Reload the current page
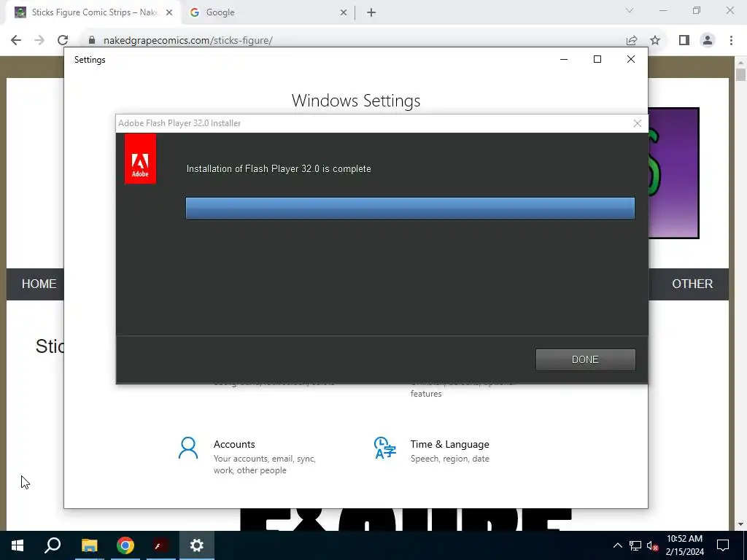The width and height of the screenshot is (747, 560). [x=63, y=41]
